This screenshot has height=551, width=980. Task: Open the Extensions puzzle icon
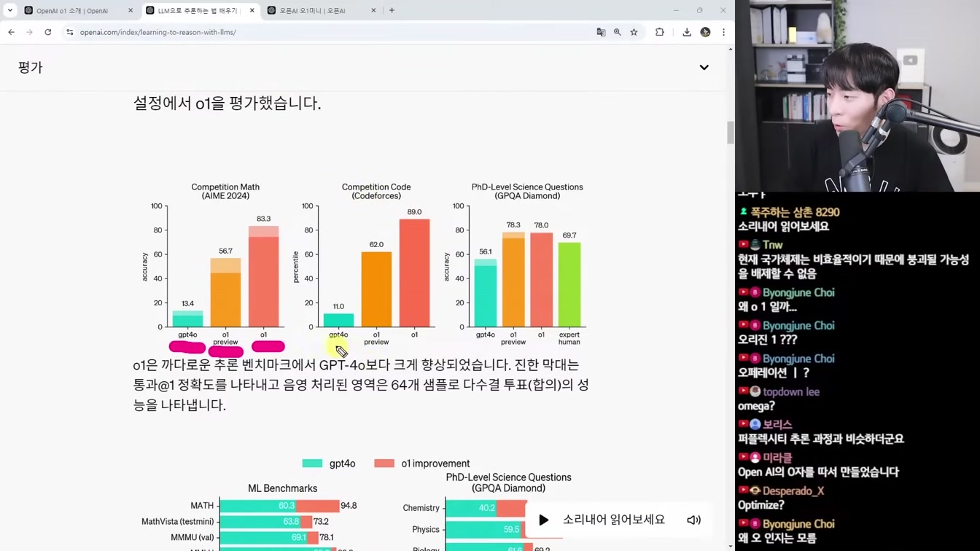660,32
